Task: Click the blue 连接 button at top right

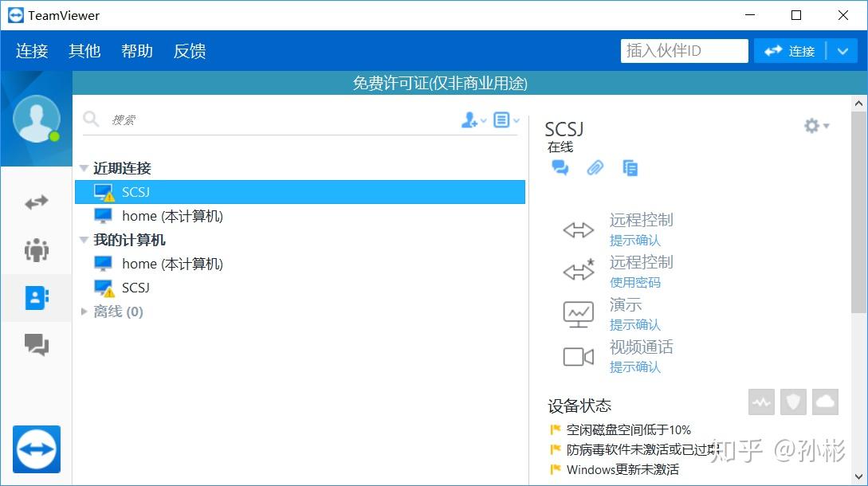Action: (790, 51)
